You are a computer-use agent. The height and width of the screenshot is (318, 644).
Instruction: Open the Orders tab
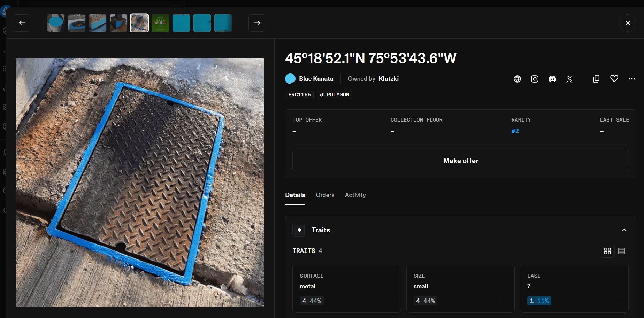pyautogui.click(x=325, y=195)
